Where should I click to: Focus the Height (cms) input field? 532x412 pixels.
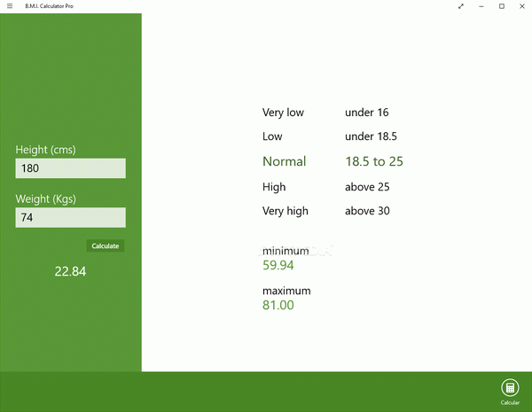70,168
